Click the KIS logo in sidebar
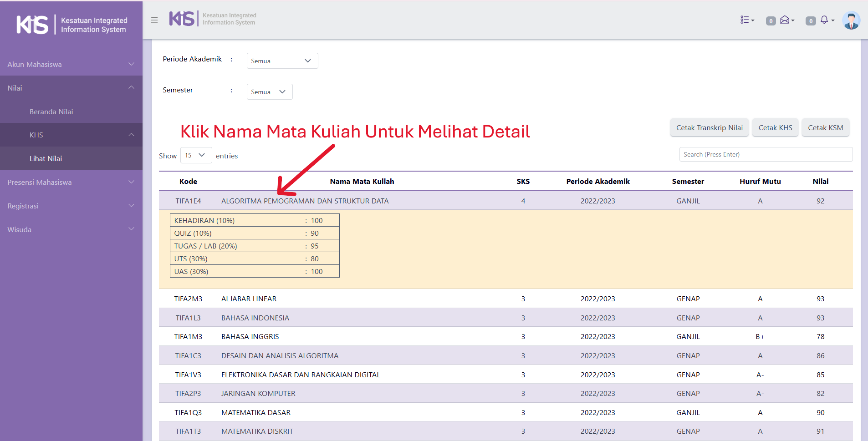The width and height of the screenshot is (868, 441). 32,25
